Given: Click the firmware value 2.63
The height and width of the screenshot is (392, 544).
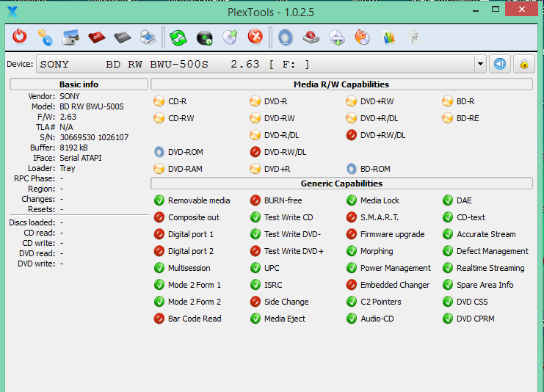Looking at the screenshot, I should [68, 117].
